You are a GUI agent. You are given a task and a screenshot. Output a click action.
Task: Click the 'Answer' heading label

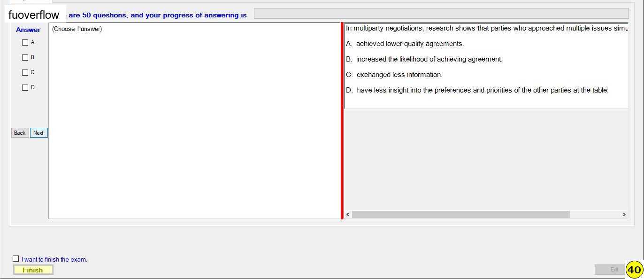[x=28, y=30]
